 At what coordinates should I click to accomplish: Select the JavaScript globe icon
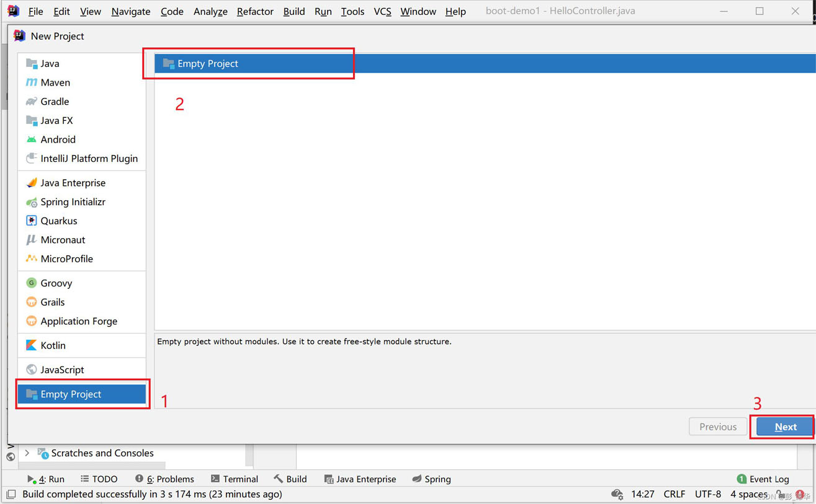(x=32, y=369)
